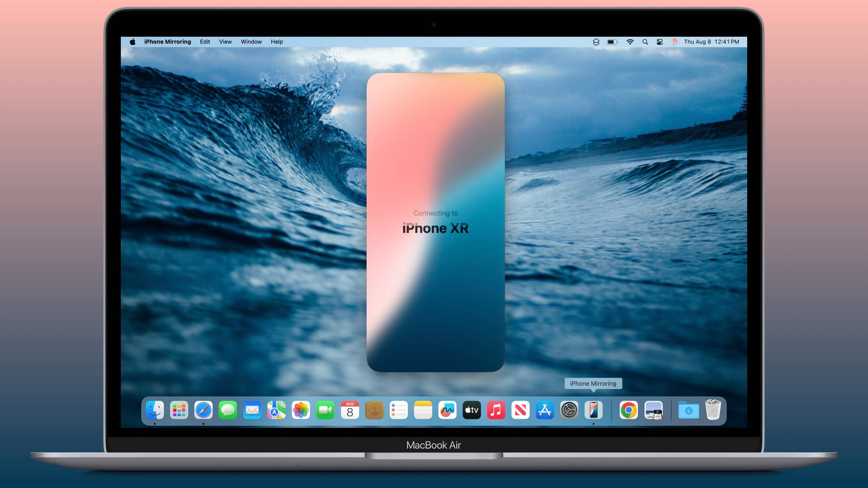
Task: Click the View menu in menu bar
Action: click(x=226, y=41)
